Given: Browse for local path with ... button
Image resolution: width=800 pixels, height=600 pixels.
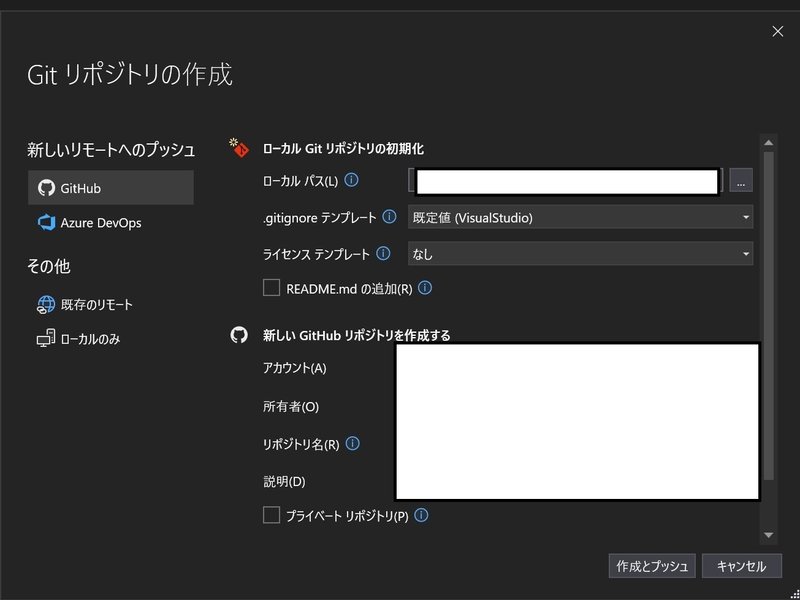Looking at the screenshot, I should [x=741, y=181].
